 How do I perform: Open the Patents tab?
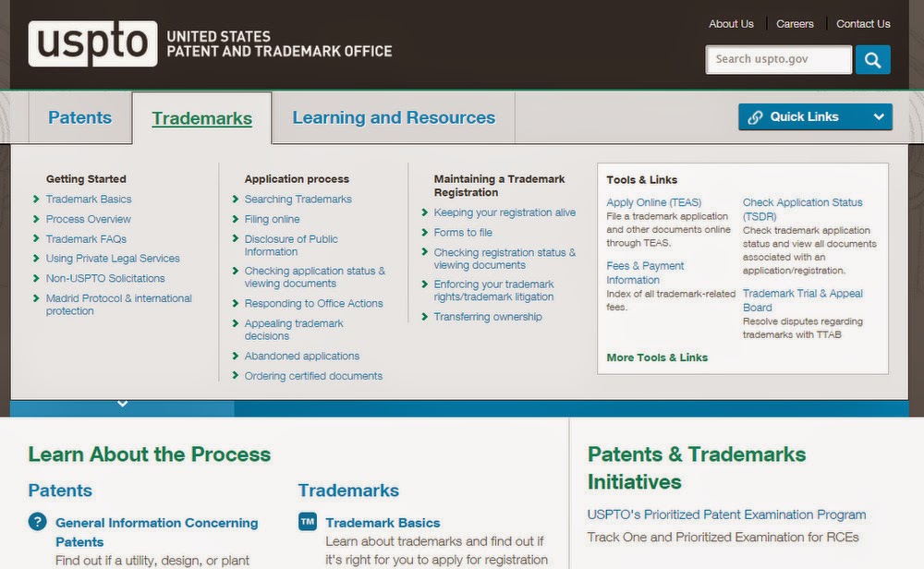point(79,117)
